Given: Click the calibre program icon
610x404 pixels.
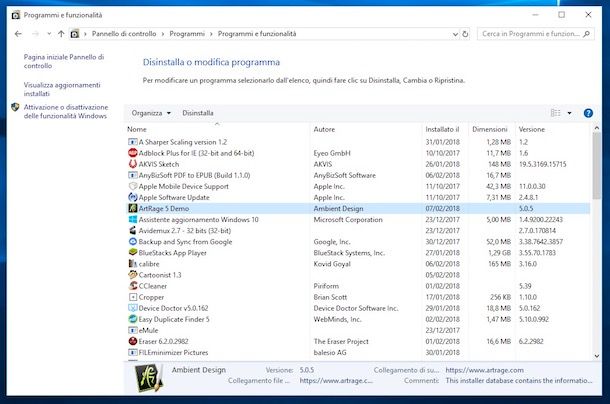Looking at the screenshot, I should click(x=133, y=264).
